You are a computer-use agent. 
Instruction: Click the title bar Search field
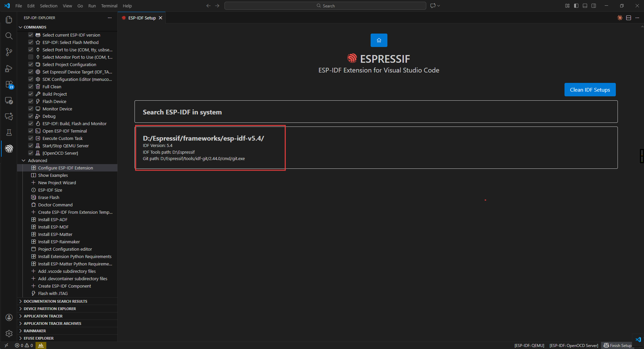(x=325, y=6)
